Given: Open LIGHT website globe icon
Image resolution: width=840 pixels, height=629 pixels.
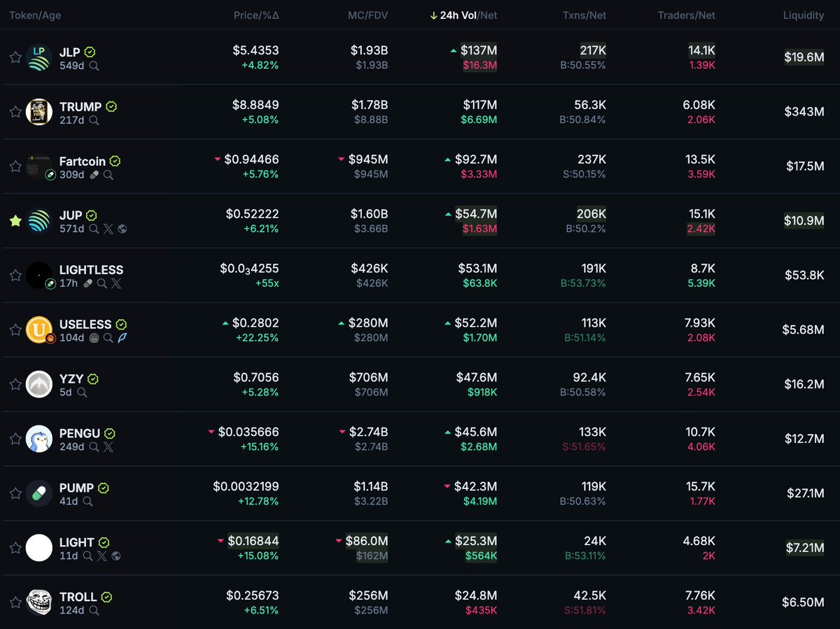Looking at the screenshot, I should click(x=116, y=557).
